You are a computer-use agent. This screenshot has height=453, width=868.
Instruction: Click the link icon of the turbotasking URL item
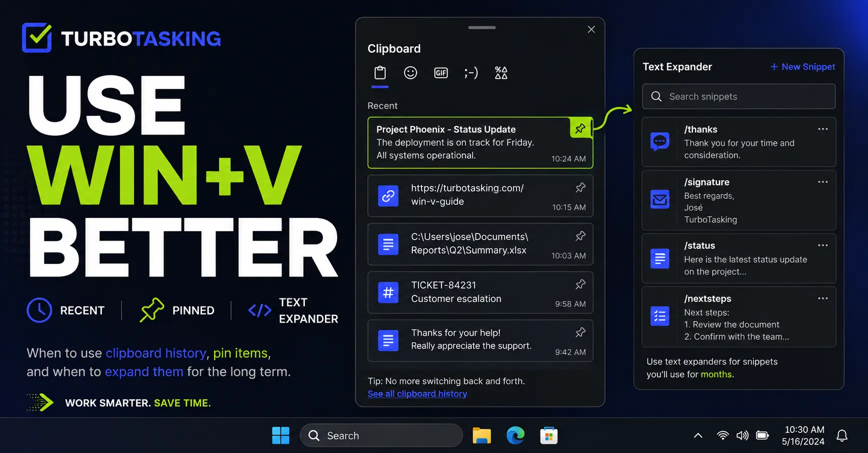pyautogui.click(x=388, y=196)
